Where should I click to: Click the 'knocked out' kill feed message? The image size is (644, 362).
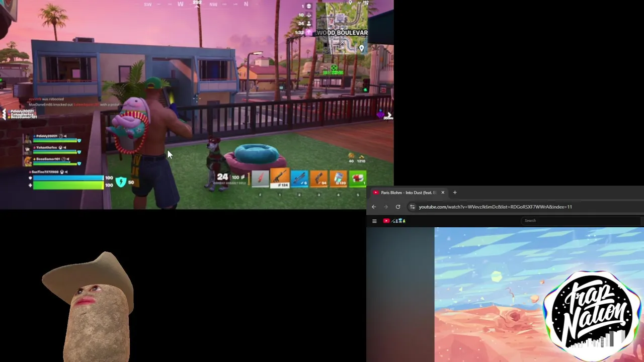click(x=74, y=105)
